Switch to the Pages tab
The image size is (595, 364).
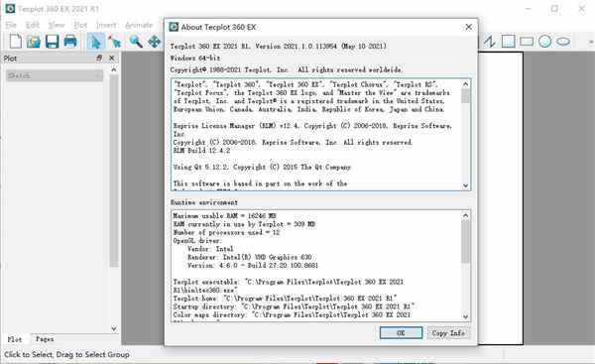[x=45, y=339]
